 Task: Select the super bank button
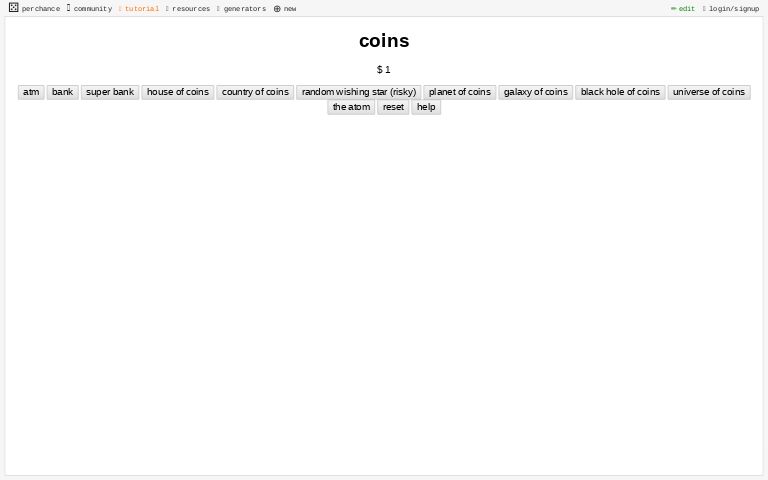click(110, 92)
